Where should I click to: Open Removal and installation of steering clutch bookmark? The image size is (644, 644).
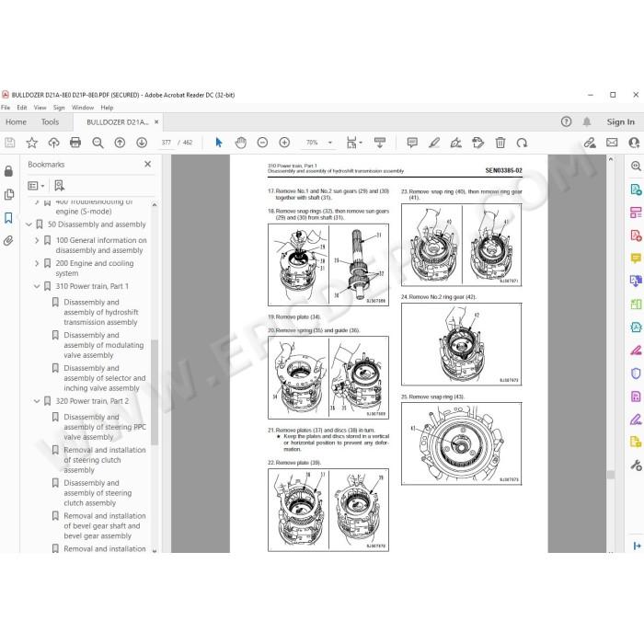pyautogui.click(x=104, y=460)
